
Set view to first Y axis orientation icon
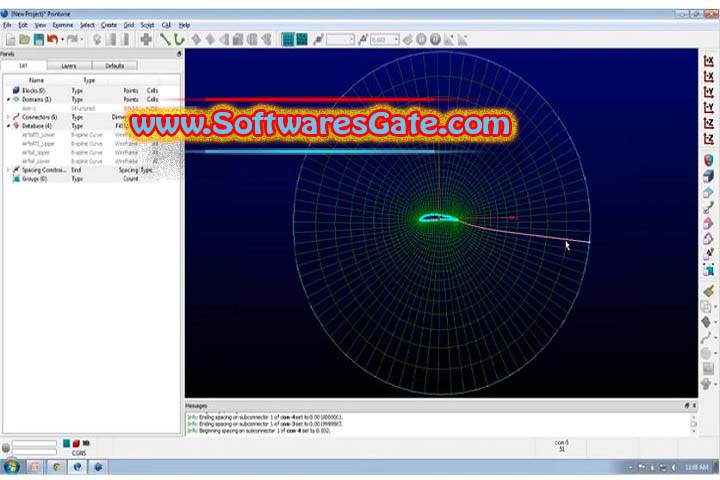coord(709,92)
